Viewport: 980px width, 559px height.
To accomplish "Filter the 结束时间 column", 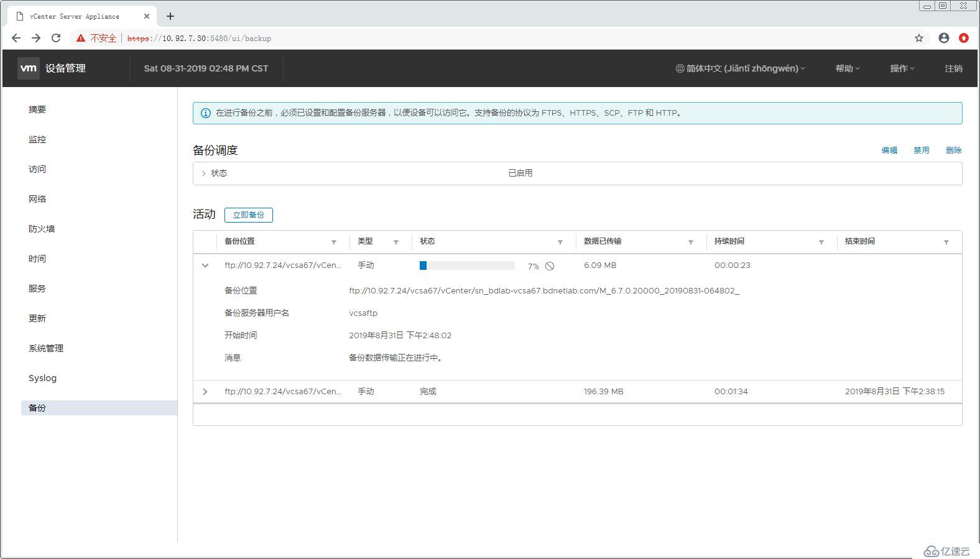I will [946, 242].
